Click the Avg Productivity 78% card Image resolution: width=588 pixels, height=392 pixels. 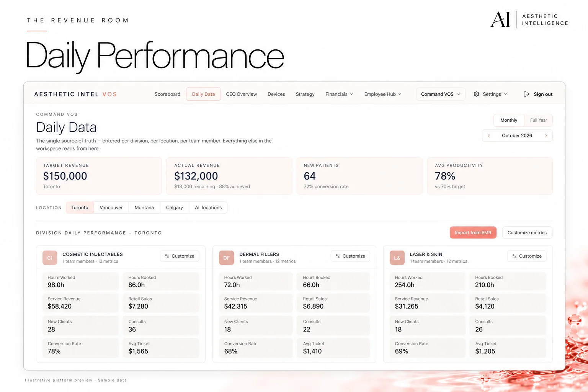[490, 176]
